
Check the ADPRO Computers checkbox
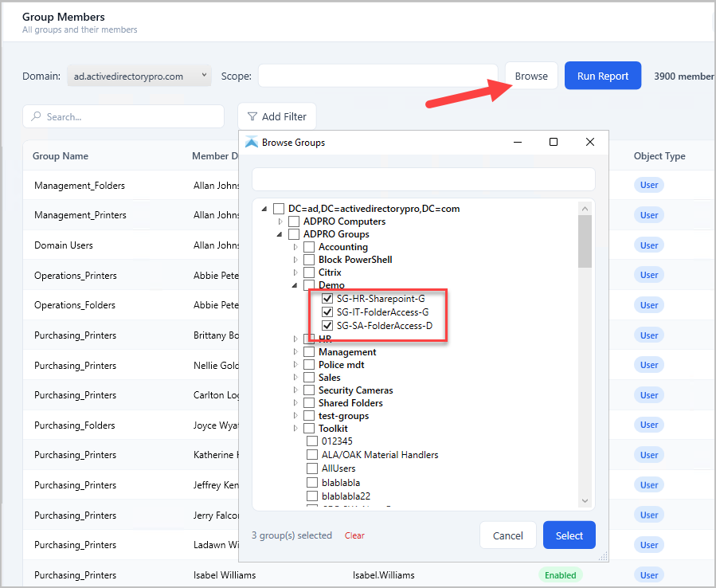[294, 221]
